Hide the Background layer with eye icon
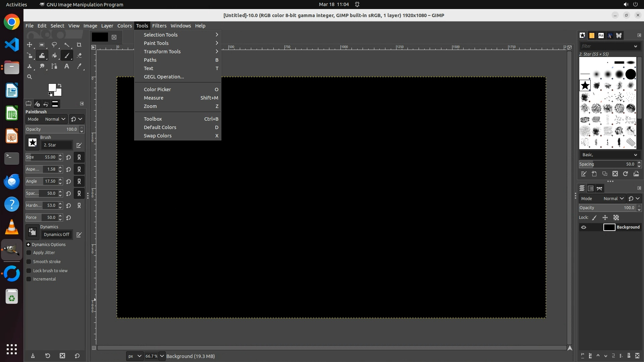Viewport: 644px width, 362px height. pyautogui.click(x=584, y=227)
